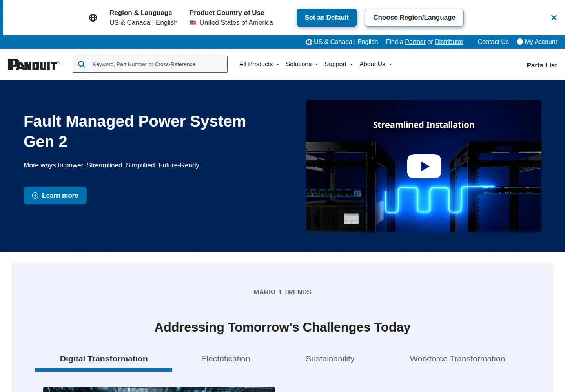
Task: Click the Fault Managed Power System heading
Action: [x=135, y=131]
